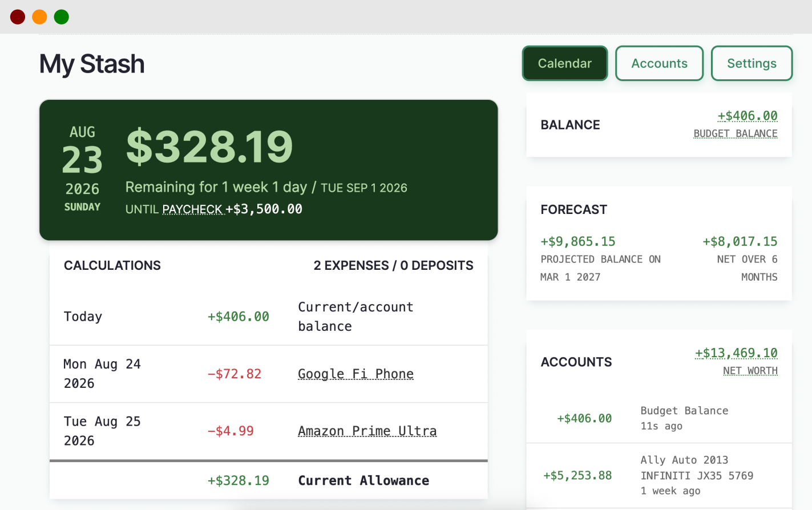This screenshot has height=510, width=812.
Task: Click the My Stash title
Action: (92, 63)
